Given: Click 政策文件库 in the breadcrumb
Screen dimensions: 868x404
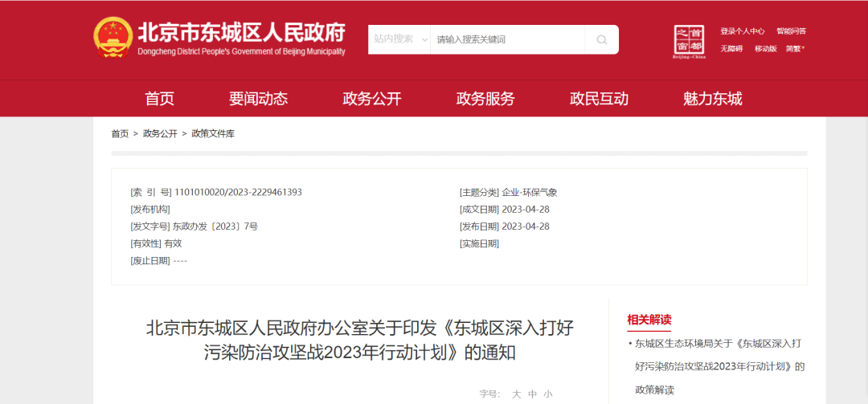Looking at the screenshot, I should pos(213,133).
